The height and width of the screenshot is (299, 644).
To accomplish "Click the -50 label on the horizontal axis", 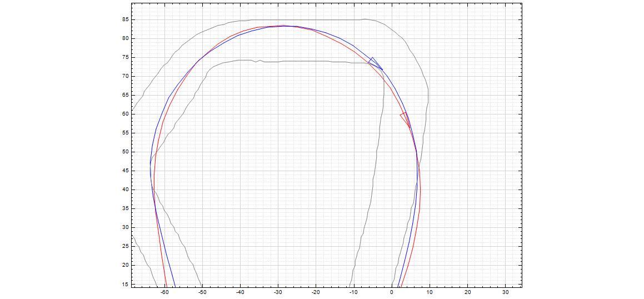I will coord(202,292).
